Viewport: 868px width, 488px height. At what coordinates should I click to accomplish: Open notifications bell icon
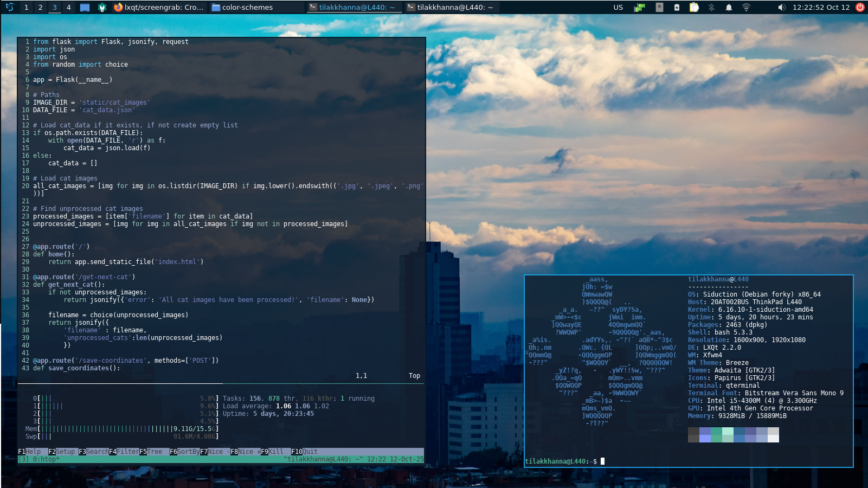729,7
